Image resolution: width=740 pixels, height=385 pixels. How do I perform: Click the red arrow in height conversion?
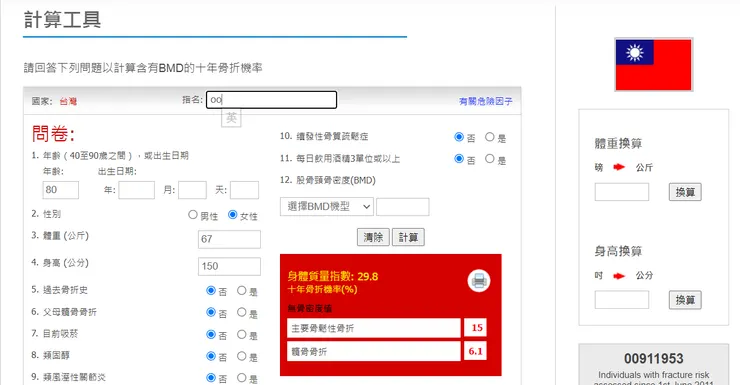click(x=619, y=276)
